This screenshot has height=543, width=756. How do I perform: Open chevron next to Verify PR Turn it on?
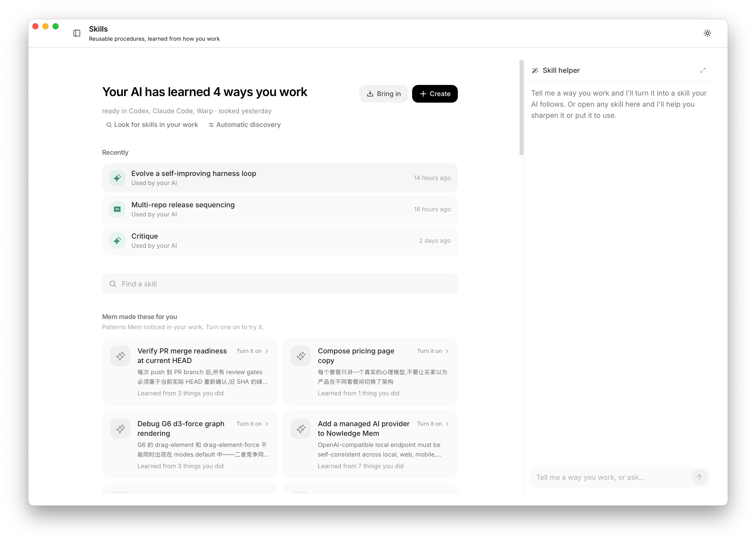[267, 351]
